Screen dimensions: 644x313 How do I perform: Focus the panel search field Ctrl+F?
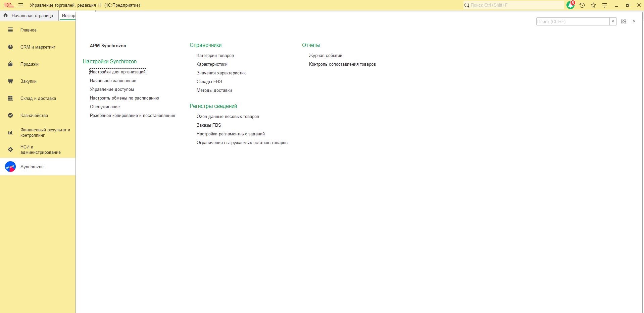pos(573,21)
